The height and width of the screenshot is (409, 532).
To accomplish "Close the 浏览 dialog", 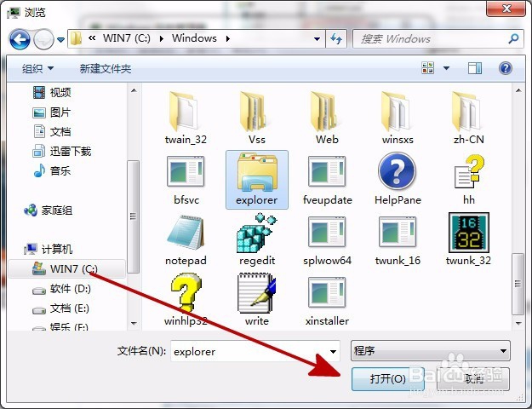I will click(506, 9).
